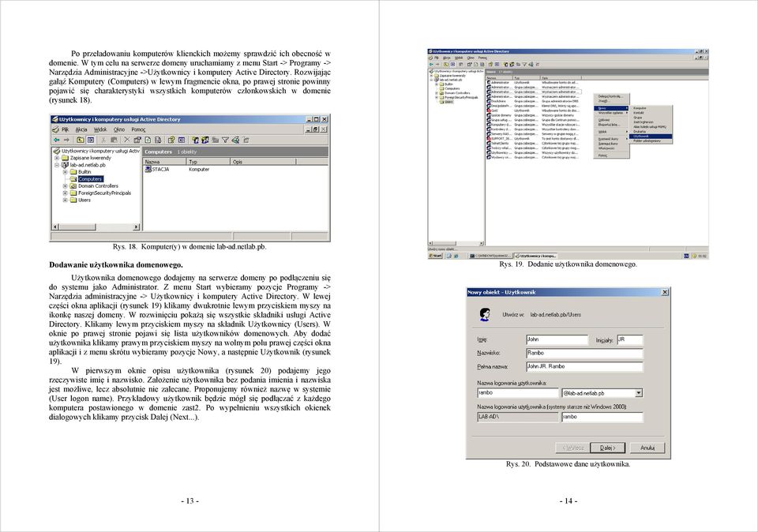Click pre-Windows 2000 logon field rambo

point(602,417)
